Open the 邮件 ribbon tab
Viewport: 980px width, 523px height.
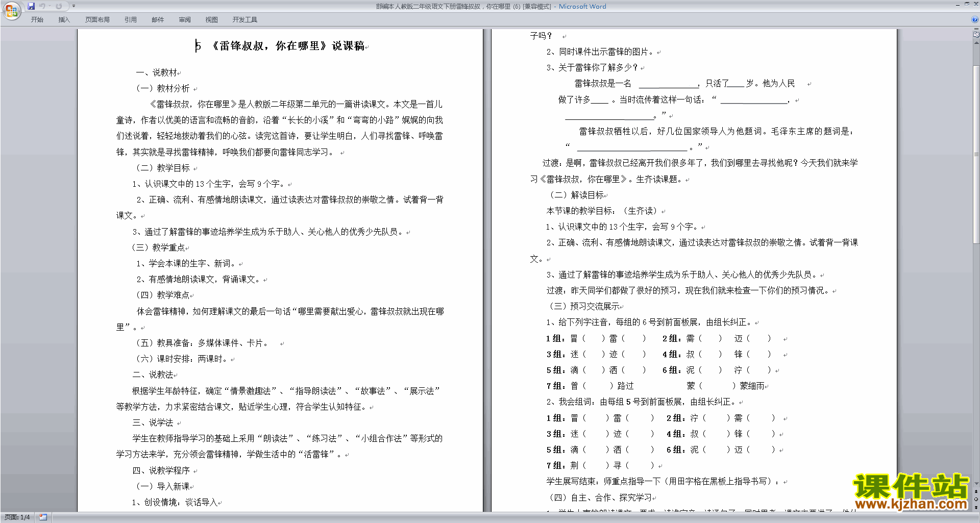[x=158, y=19]
